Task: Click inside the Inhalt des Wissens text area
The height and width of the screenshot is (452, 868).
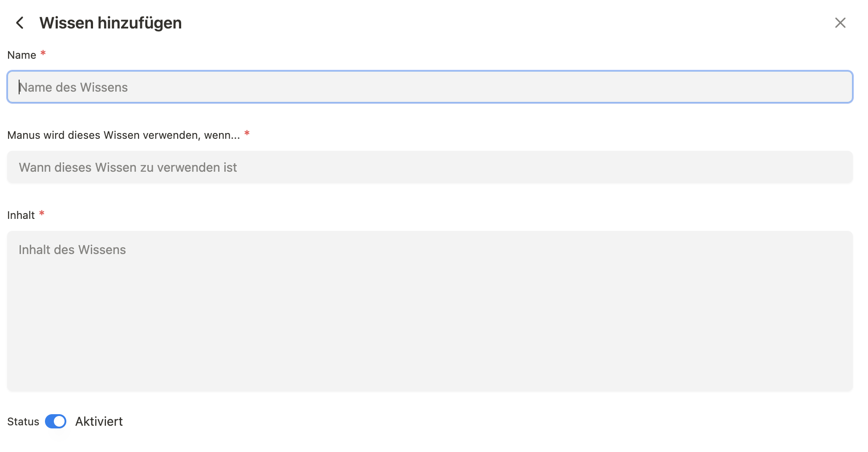Action: (430, 311)
